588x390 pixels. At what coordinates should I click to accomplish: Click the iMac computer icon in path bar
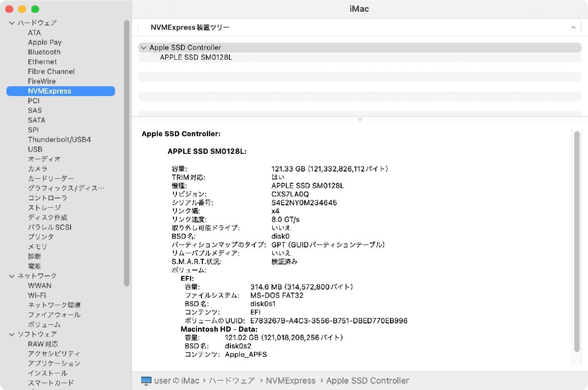pos(146,381)
